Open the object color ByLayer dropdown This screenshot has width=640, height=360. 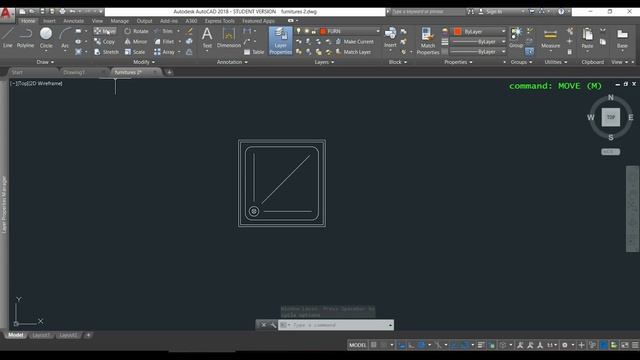(x=503, y=31)
